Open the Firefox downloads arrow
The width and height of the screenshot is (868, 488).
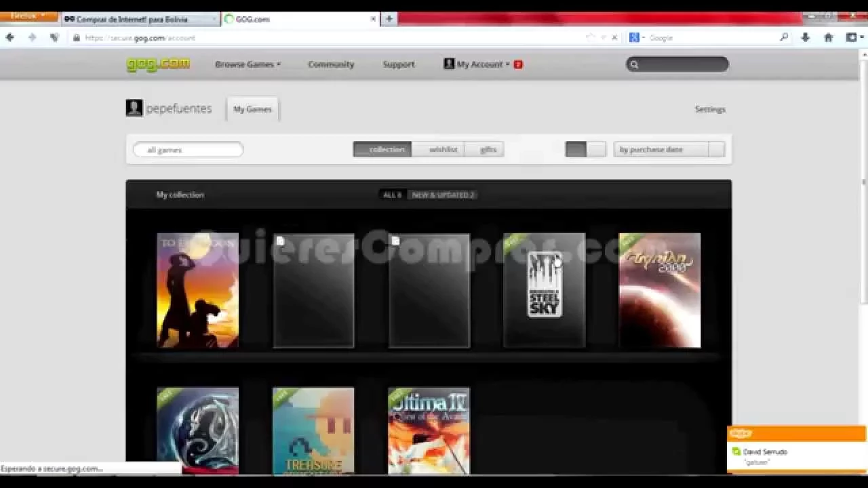pyautogui.click(x=806, y=38)
